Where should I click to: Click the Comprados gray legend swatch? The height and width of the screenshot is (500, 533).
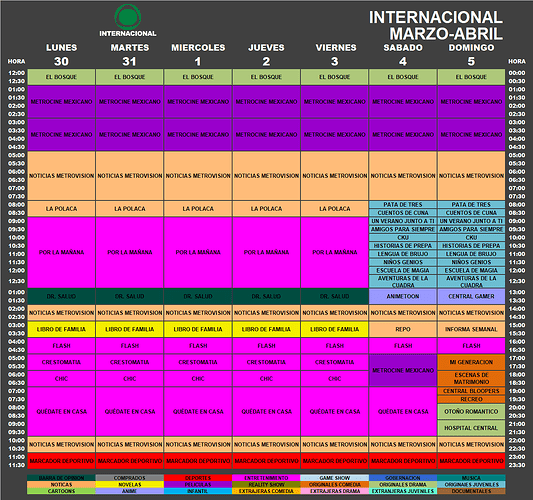click(130, 478)
